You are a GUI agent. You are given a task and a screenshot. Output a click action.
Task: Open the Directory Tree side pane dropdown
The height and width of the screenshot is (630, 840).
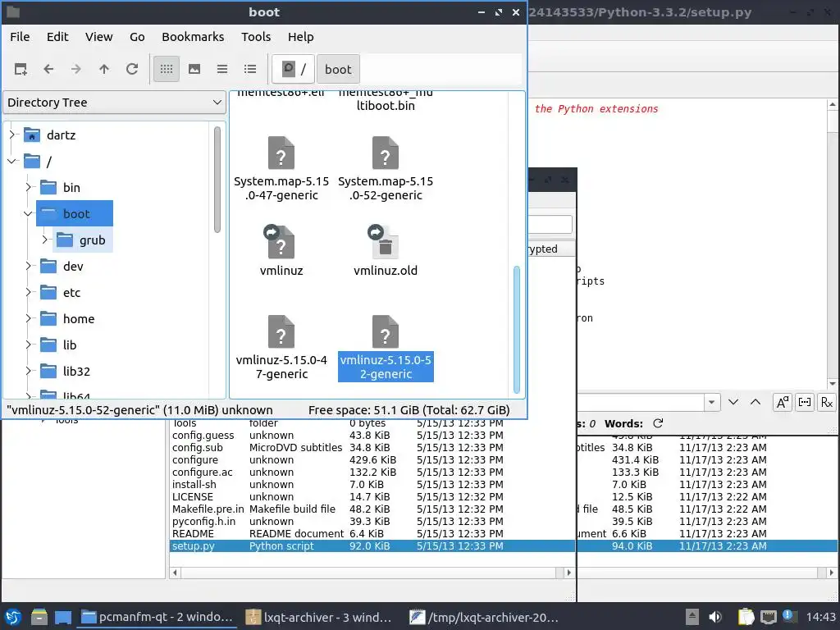pyautogui.click(x=114, y=103)
